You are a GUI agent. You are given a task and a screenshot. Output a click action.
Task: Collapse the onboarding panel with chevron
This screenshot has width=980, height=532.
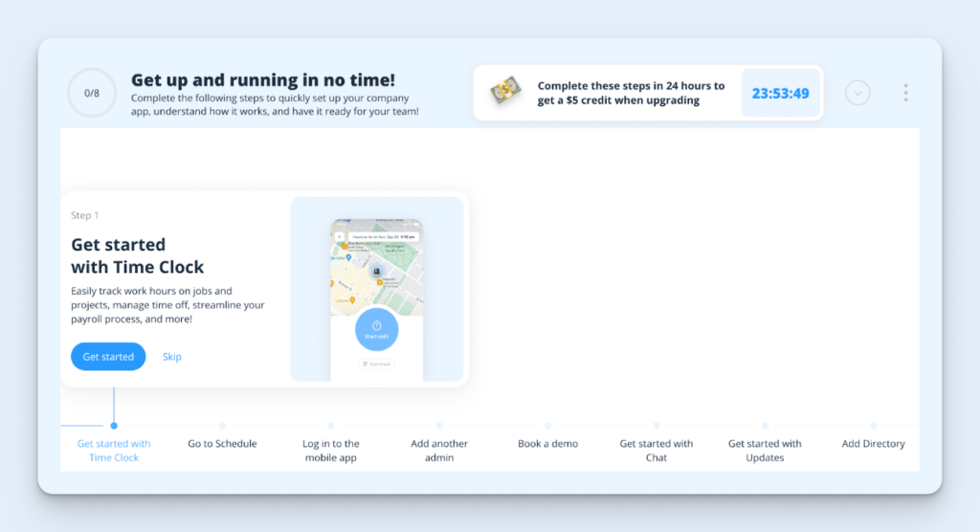[x=857, y=93]
